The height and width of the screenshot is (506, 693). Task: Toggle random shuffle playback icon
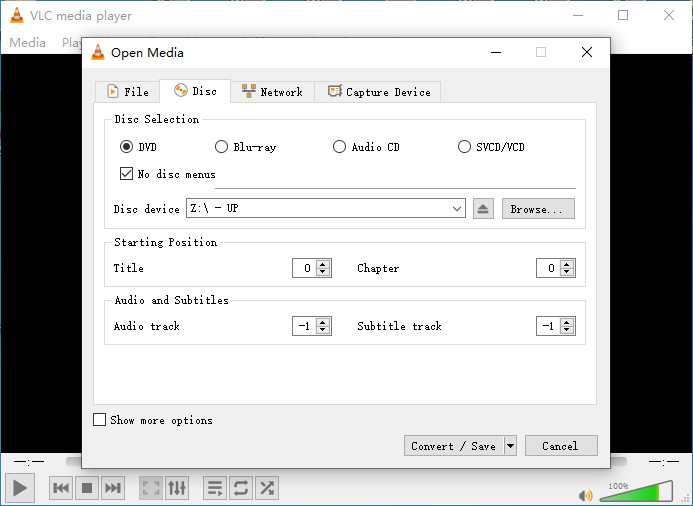coord(267,488)
